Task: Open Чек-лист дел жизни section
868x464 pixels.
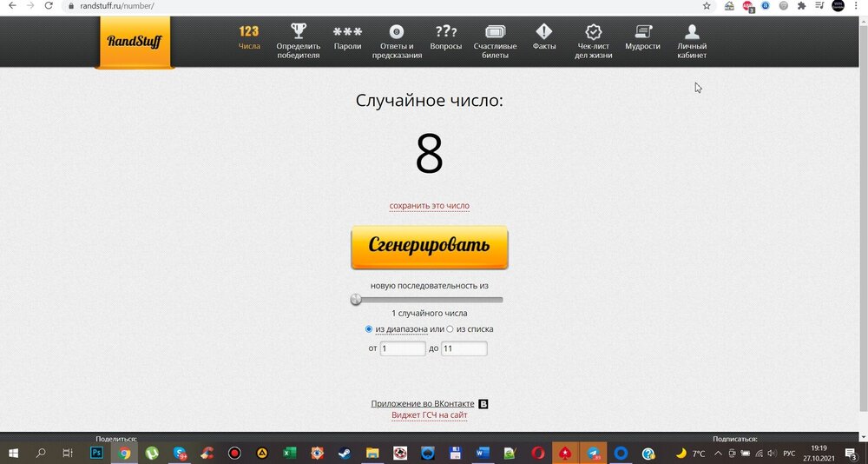Action: (x=595, y=41)
